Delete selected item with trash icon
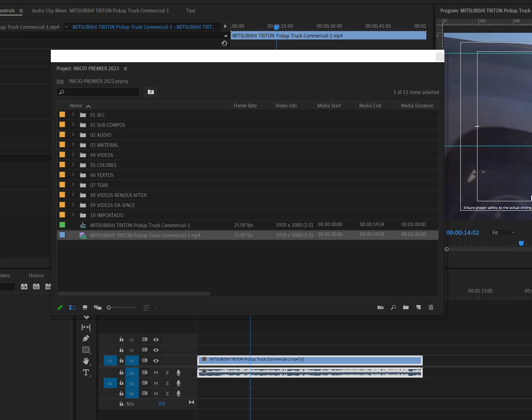Image resolution: width=532 pixels, height=420 pixels. coord(431,307)
